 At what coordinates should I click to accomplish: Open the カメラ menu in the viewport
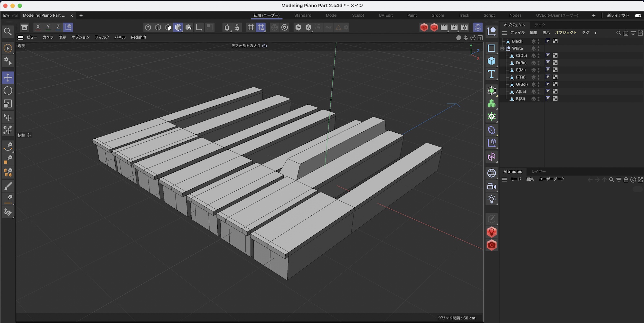click(x=48, y=37)
